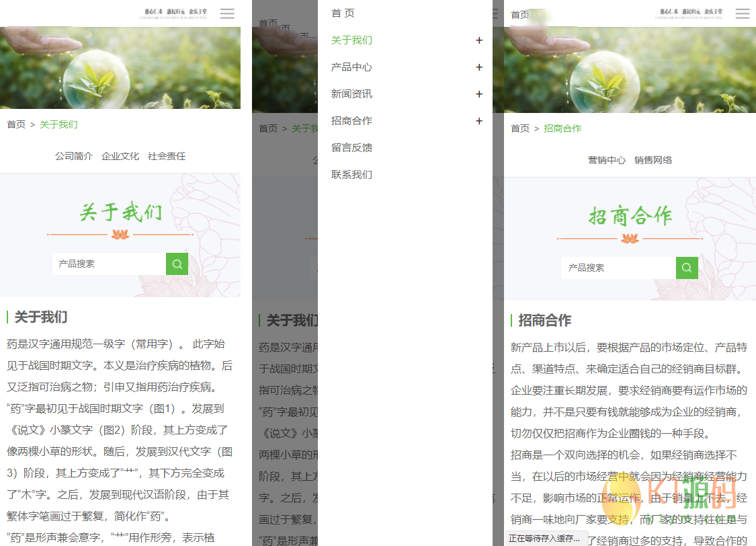Expand 新闻资讯 submenu plus sign

click(x=478, y=94)
